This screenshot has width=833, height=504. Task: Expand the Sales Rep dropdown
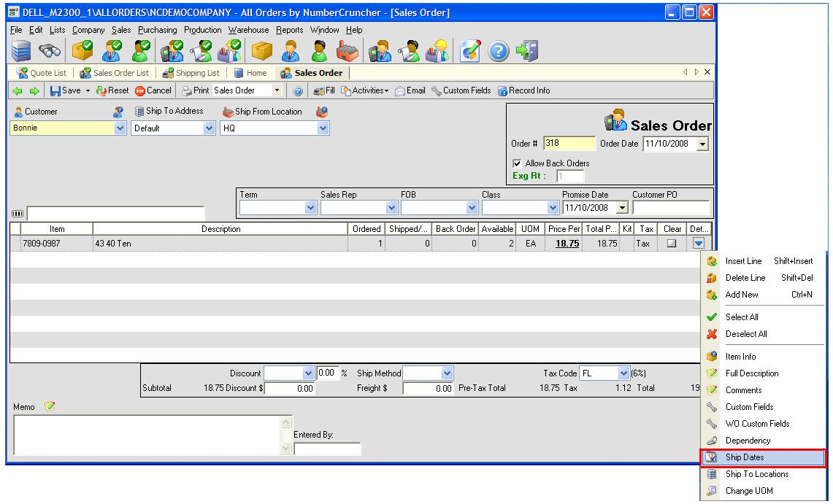391,208
